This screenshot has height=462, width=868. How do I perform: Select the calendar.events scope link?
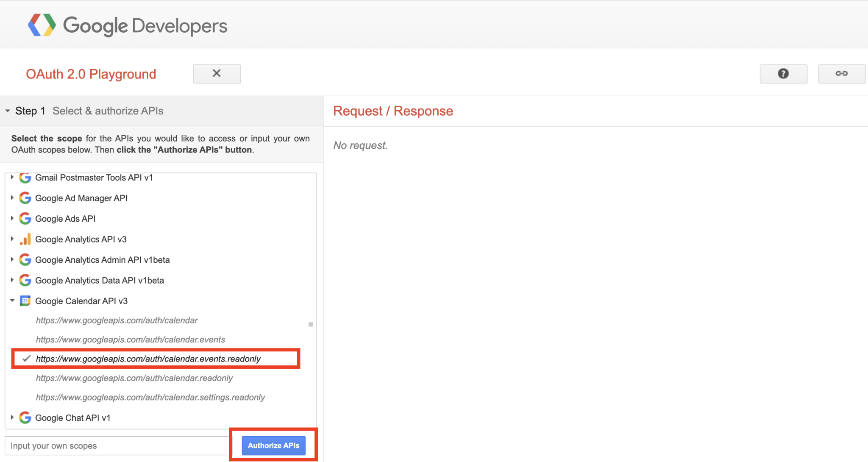(131, 340)
